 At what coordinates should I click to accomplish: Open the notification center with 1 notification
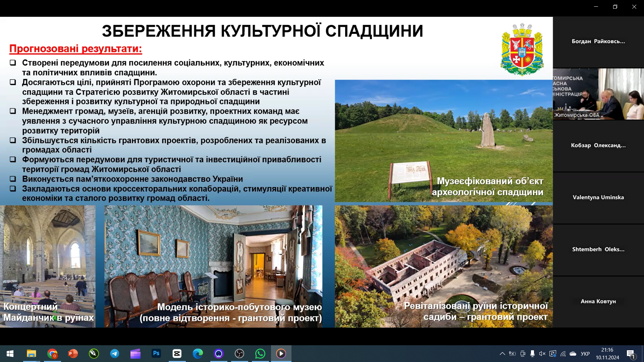click(631, 354)
